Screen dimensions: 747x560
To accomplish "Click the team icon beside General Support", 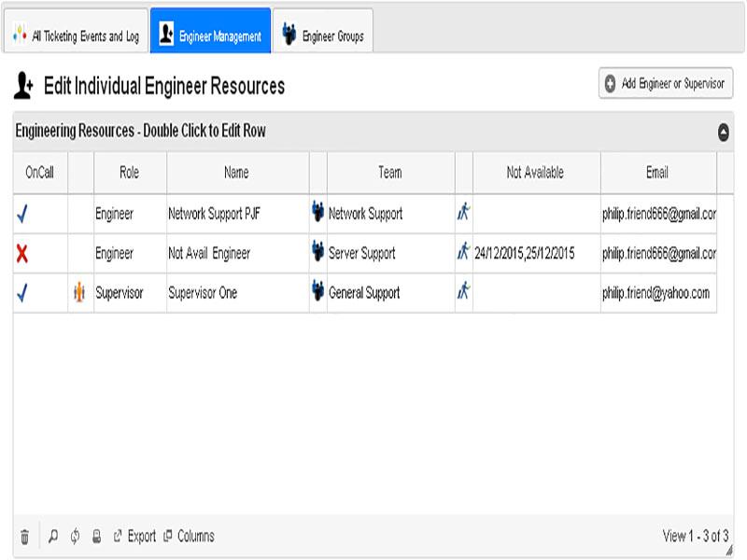I will pos(317,290).
